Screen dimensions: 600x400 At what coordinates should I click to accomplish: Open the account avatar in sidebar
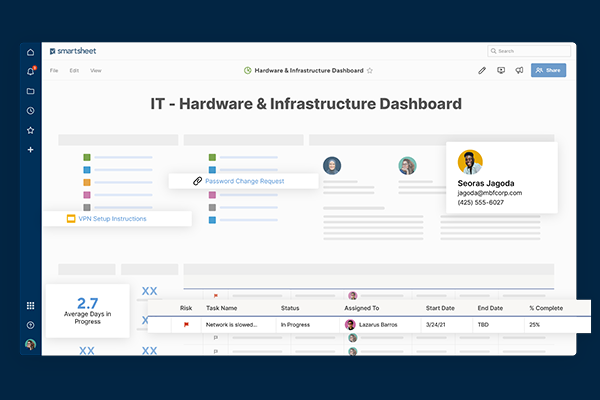(x=31, y=344)
